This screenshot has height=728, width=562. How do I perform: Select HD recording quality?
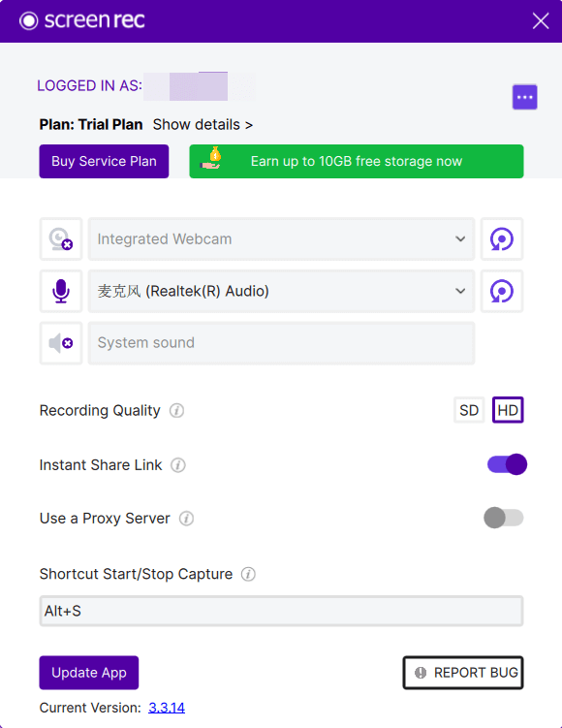(x=508, y=410)
